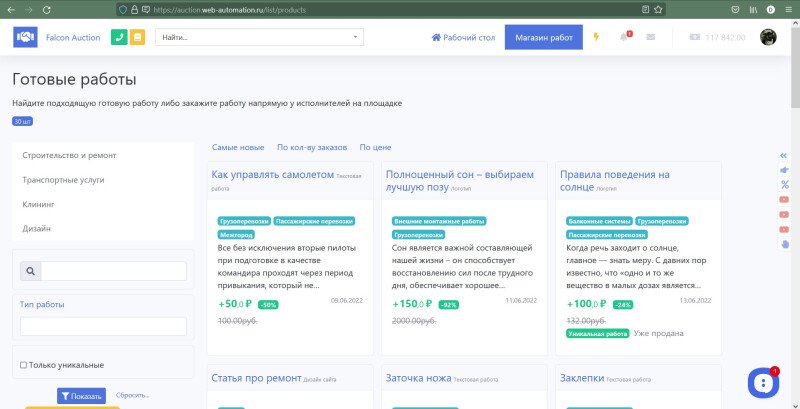Sort by 'Самые новые'
The width and height of the screenshot is (800, 409).
coord(238,147)
